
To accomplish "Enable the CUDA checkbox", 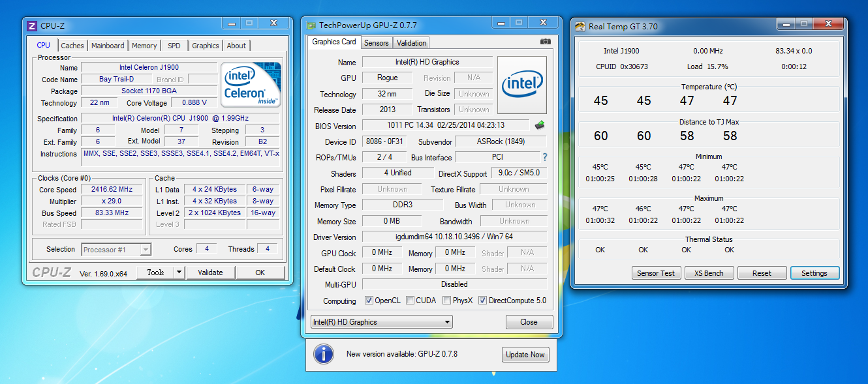I will [410, 301].
